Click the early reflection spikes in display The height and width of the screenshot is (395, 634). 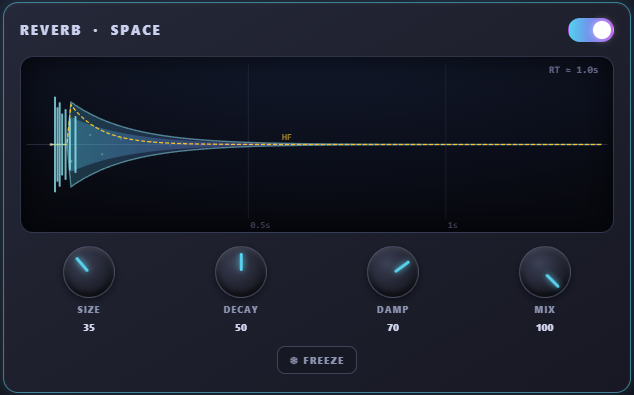point(65,144)
